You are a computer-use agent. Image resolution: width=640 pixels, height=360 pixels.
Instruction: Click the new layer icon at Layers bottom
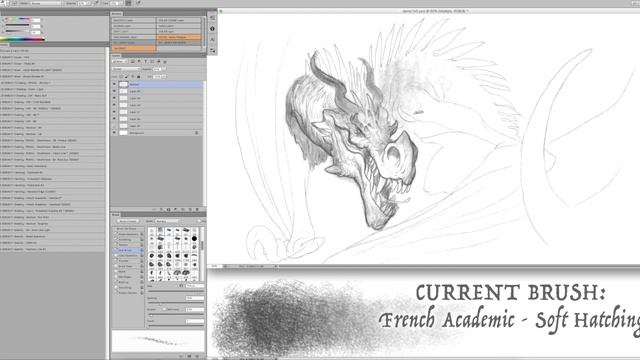(x=190, y=209)
